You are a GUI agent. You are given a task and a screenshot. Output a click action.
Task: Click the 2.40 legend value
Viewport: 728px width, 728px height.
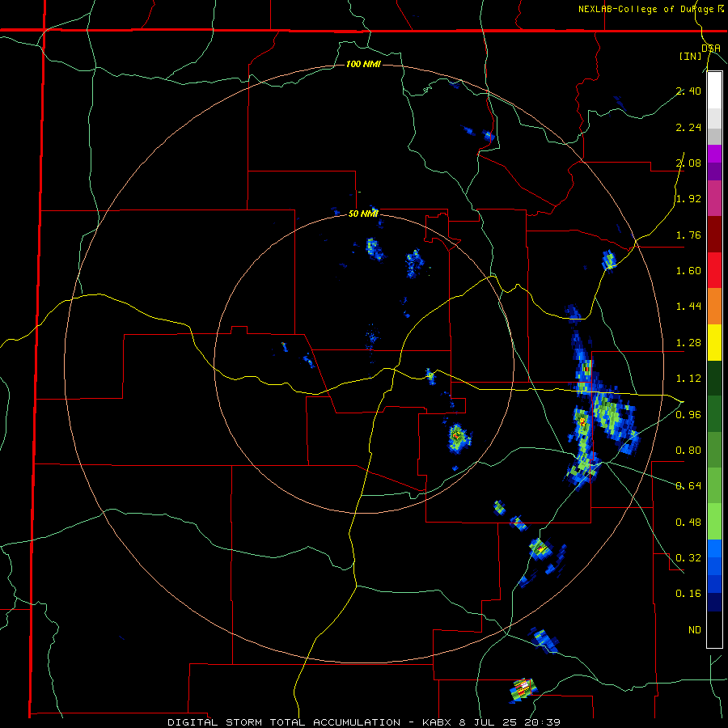point(688,91)
